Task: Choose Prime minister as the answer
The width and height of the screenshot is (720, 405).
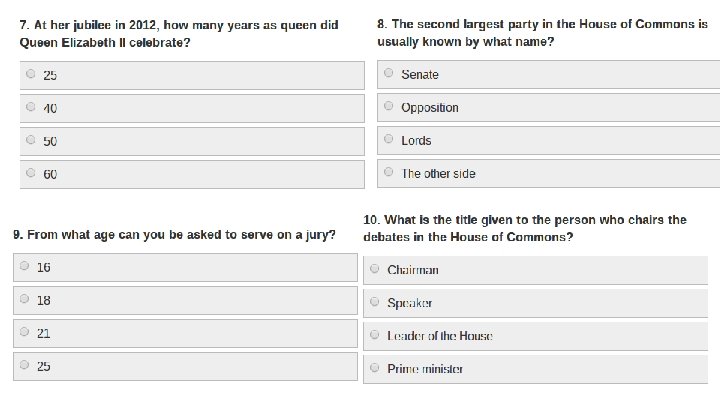Action: point(375,368)
